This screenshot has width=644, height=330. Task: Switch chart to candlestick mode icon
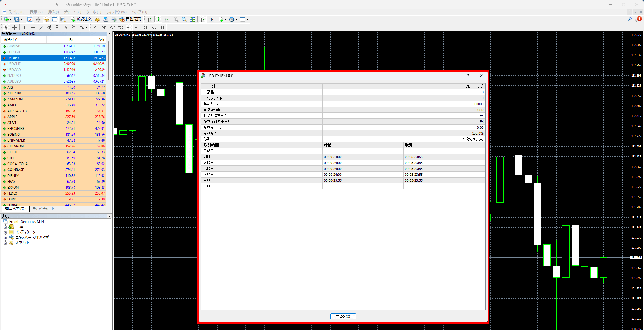pos(158,19)
